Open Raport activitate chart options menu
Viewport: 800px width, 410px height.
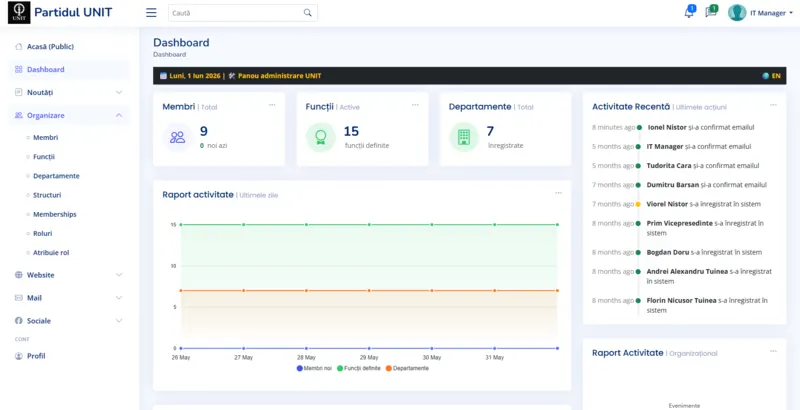click(558, 193)
